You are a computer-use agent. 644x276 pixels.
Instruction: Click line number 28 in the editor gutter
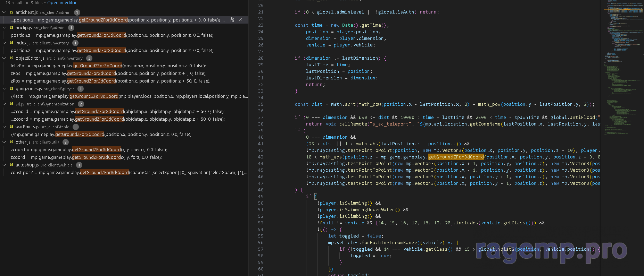point(261,58)
